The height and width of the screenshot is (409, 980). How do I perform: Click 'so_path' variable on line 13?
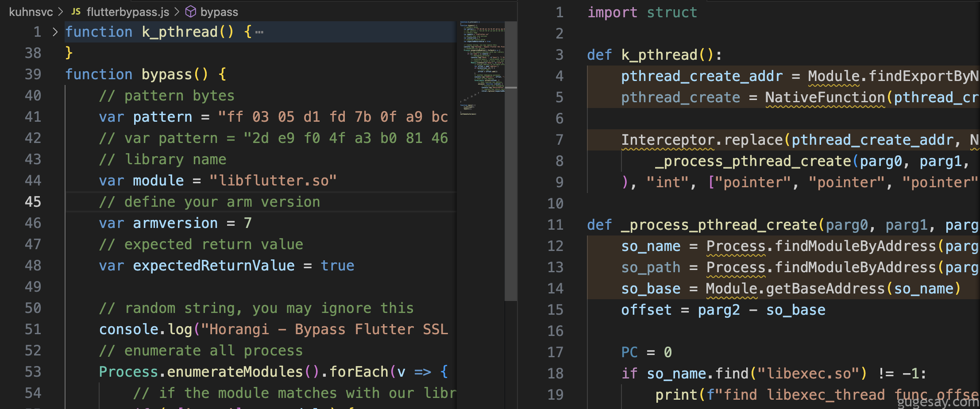[x=651, y=267]
